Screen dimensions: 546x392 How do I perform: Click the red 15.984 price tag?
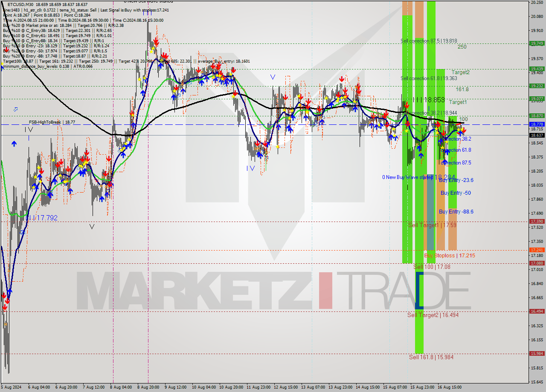point(537,354)
